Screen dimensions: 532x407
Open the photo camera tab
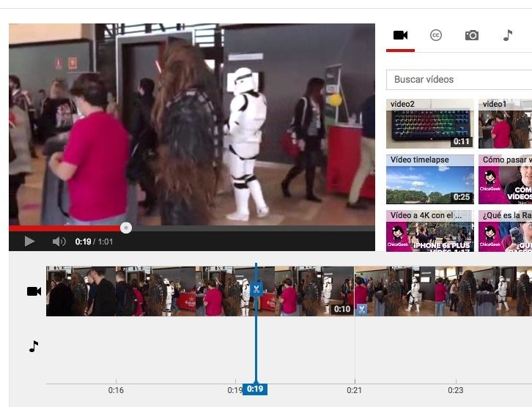472,35
